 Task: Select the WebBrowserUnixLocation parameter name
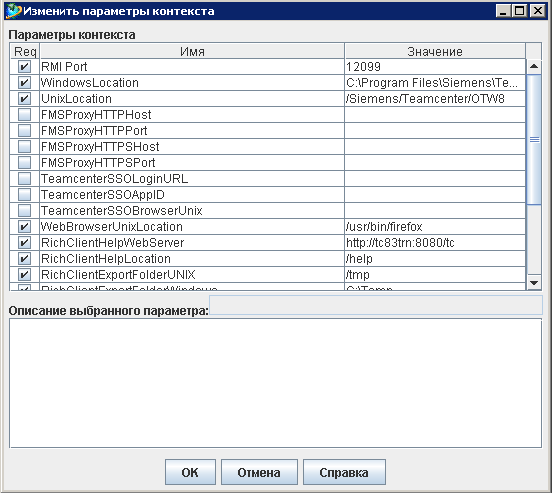[x=192, y=226]
